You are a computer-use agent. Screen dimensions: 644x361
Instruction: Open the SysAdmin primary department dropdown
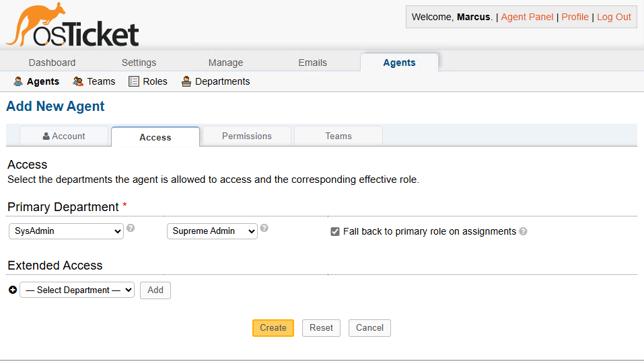(x=66, y=231)
